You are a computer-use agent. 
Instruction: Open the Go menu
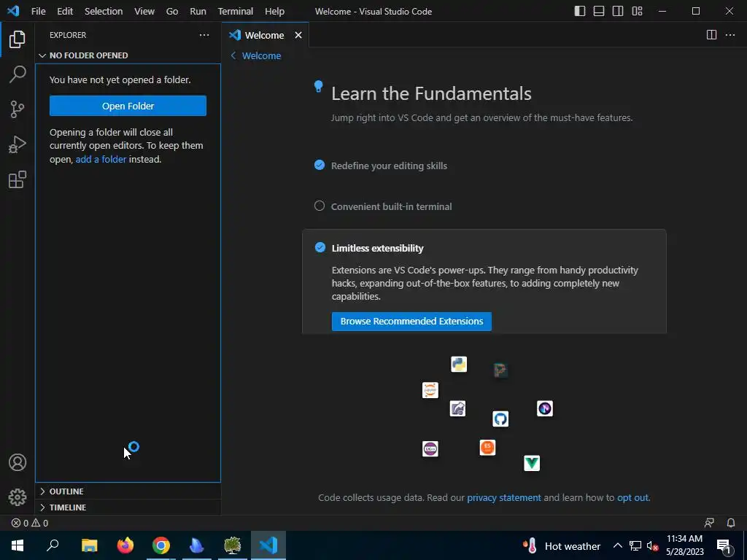click(x=172, y=11)
